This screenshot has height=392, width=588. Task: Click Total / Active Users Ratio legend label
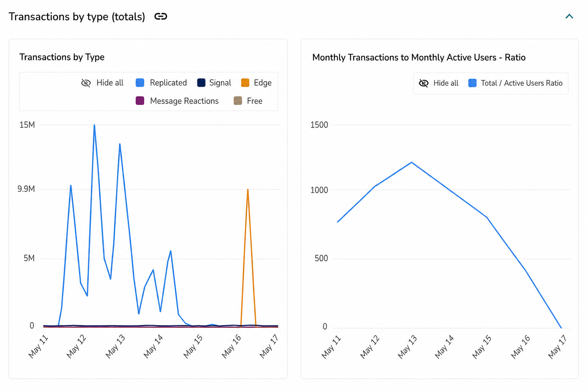(522, 83)
